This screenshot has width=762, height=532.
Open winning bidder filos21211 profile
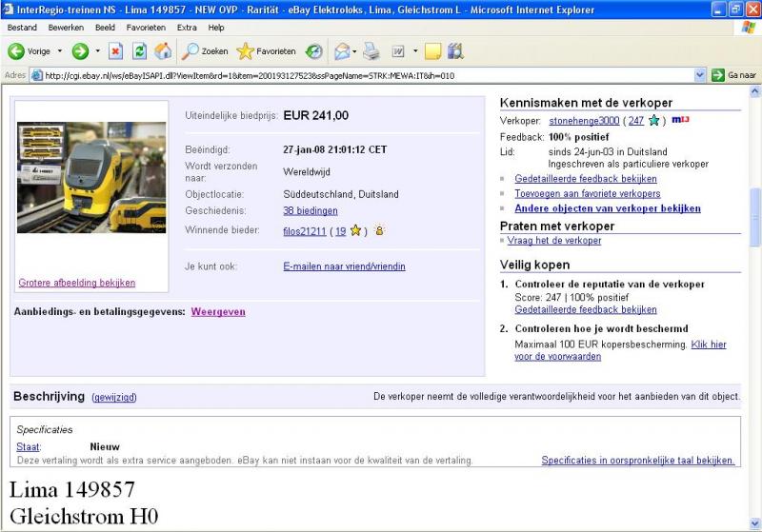[x=304, y=231]
